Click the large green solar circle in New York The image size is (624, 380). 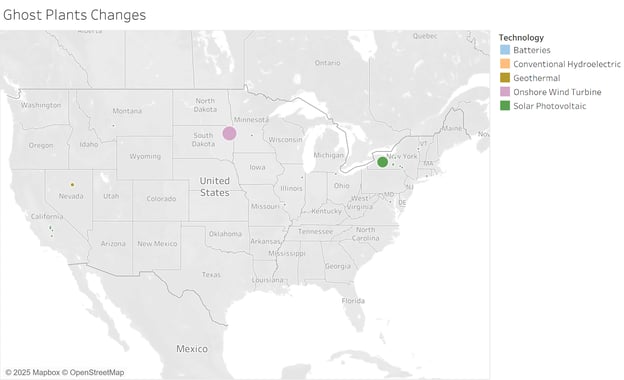(382, 162)
